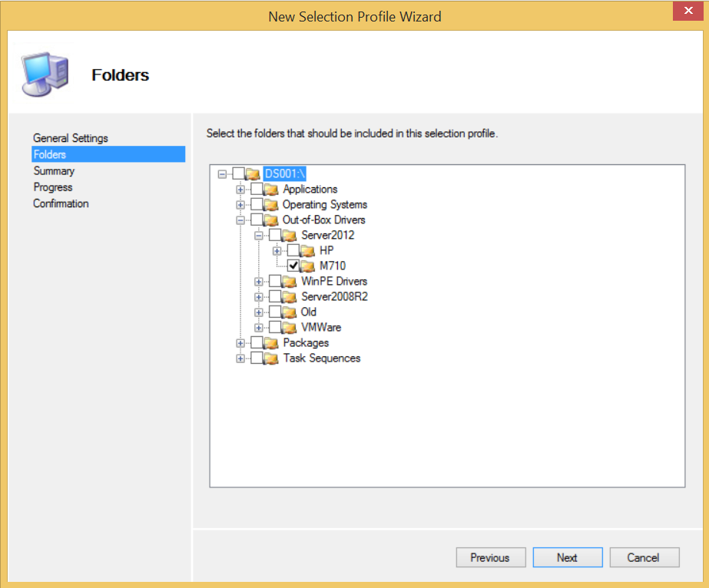Select the Packages tree label

(x=306, y=342)
